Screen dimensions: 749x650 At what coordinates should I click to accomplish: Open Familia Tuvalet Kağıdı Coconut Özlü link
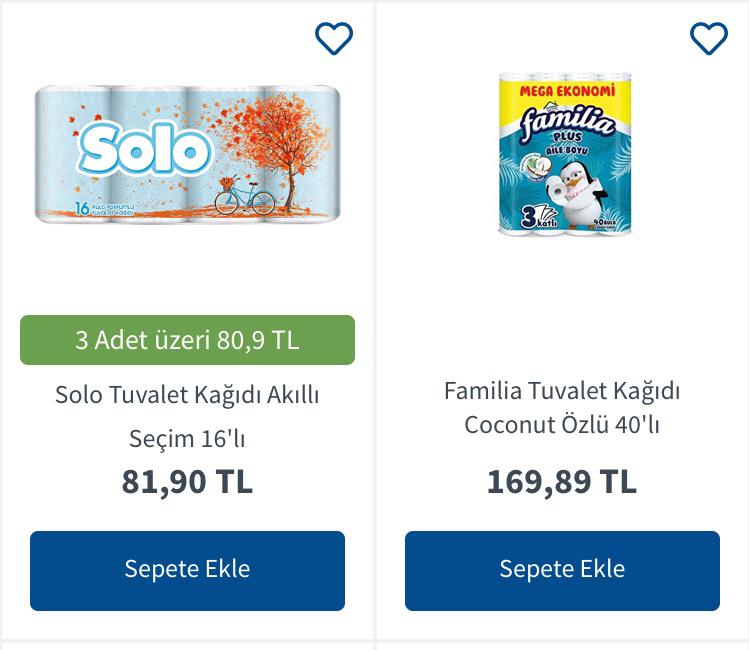[562, 407]
